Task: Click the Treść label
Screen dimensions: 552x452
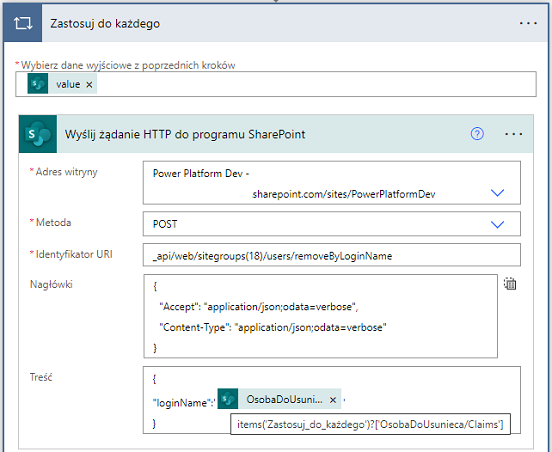Action: coord(41,377)
